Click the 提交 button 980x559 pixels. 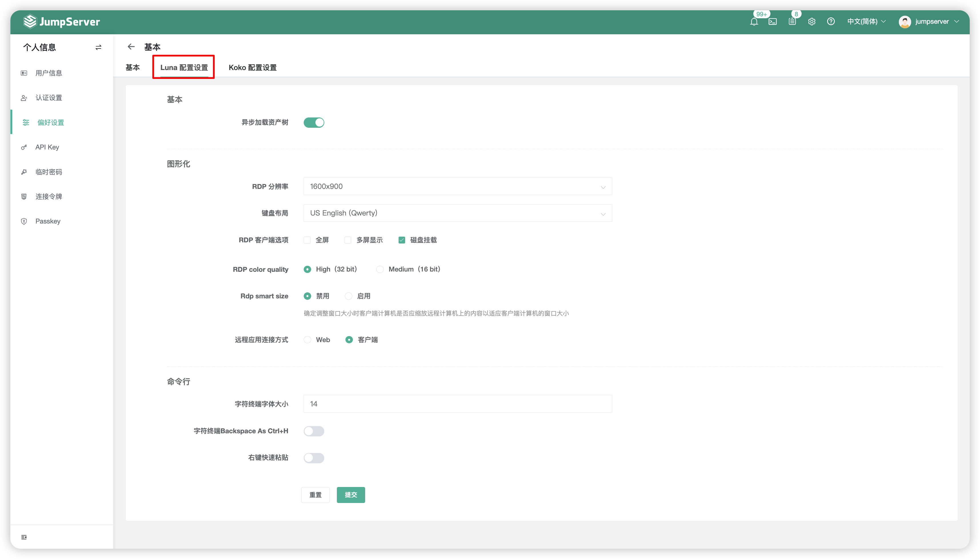pyautogui.click(x=351, y=495)
